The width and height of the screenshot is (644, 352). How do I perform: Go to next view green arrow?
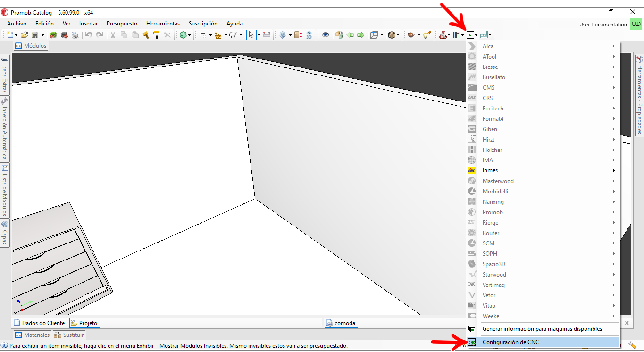361,35
